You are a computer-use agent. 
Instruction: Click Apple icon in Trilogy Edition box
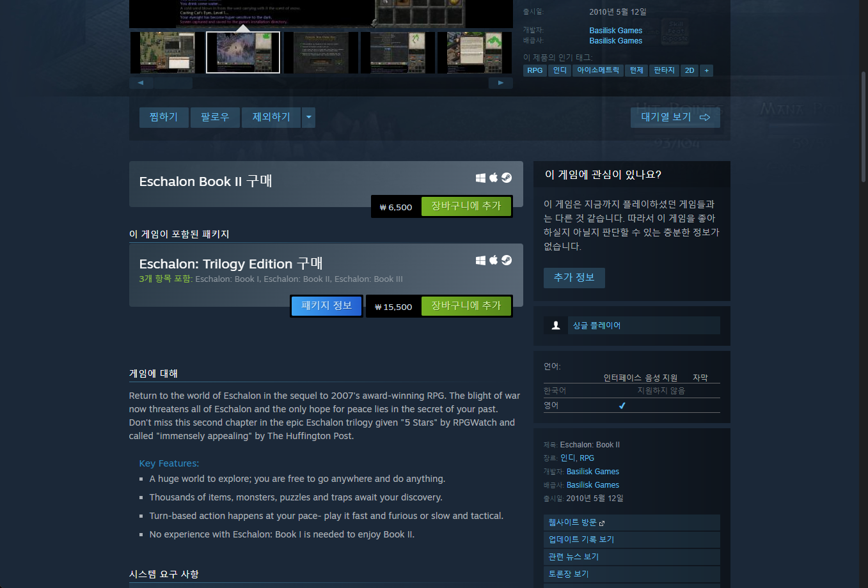(493, 260)
